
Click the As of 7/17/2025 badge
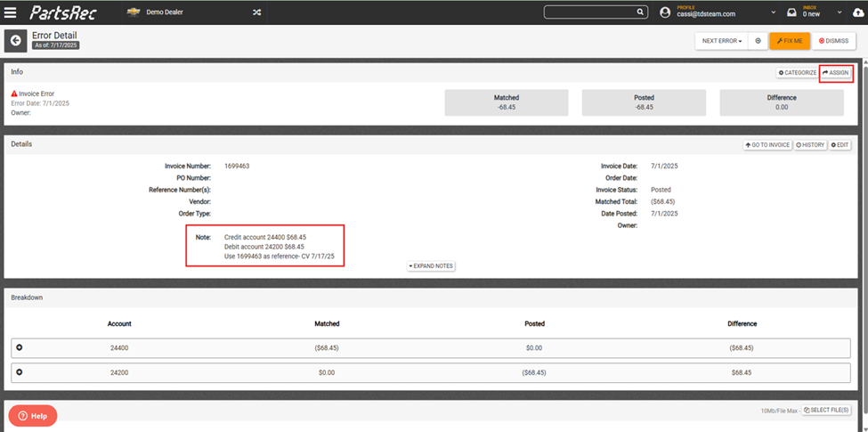pyautogui.click(x=55, y=45)
